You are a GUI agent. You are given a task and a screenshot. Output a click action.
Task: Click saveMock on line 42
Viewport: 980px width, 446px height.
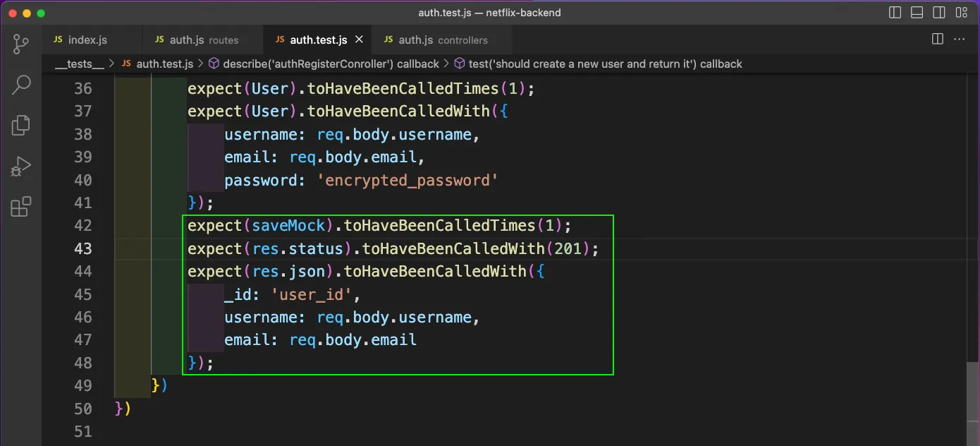[289, 226]
